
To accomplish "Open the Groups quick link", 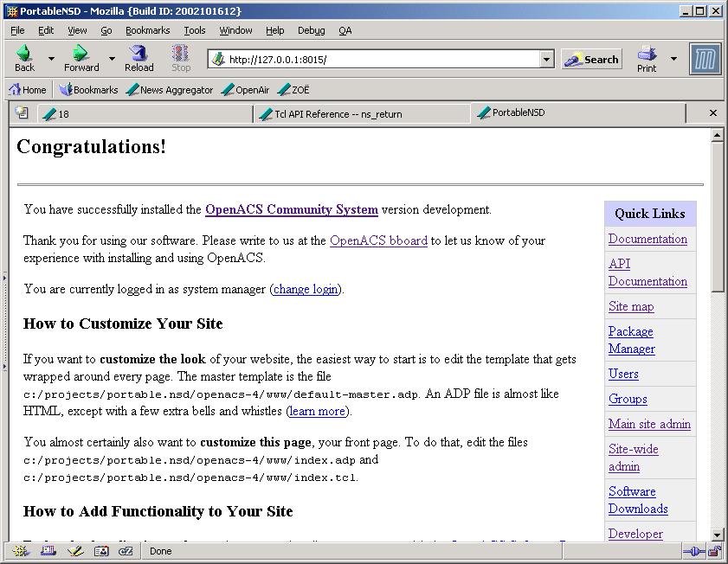I will [x=628, y=399].
